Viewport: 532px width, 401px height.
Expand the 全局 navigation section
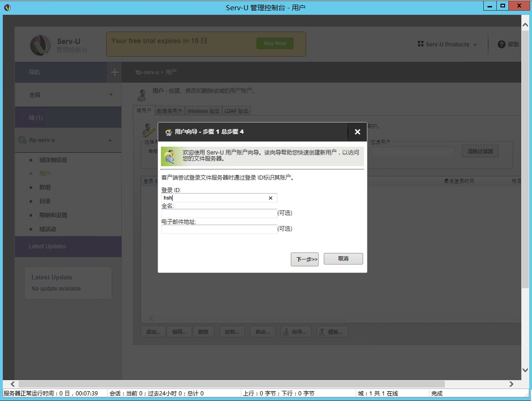point(68,95)
